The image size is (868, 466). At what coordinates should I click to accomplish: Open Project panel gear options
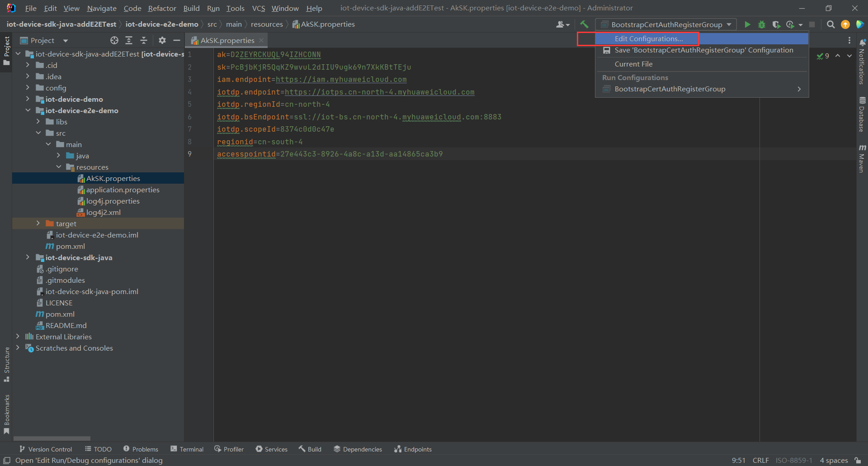(x=162, y=40)
